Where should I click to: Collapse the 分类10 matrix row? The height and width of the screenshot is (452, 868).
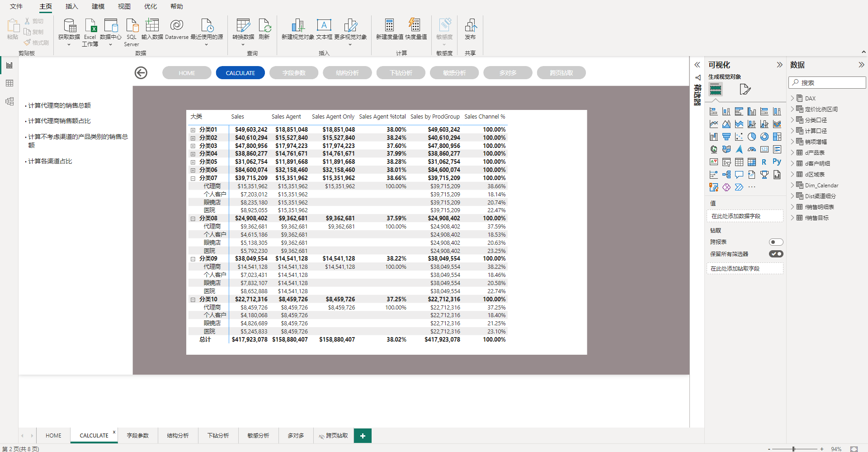click(x=193, y=300)
